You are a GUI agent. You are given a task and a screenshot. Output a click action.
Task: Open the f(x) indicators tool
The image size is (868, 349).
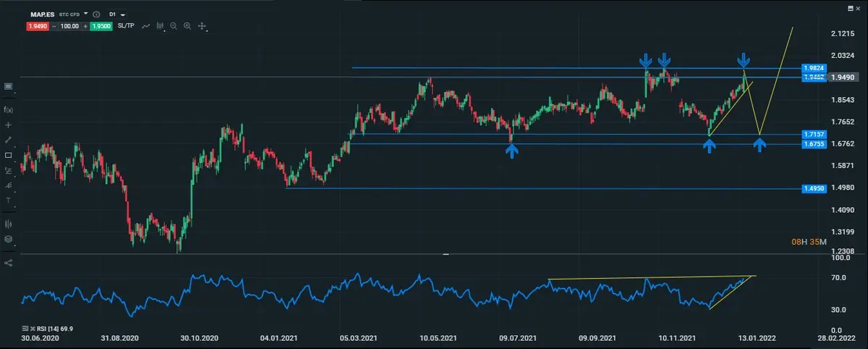tap(9, 109)
